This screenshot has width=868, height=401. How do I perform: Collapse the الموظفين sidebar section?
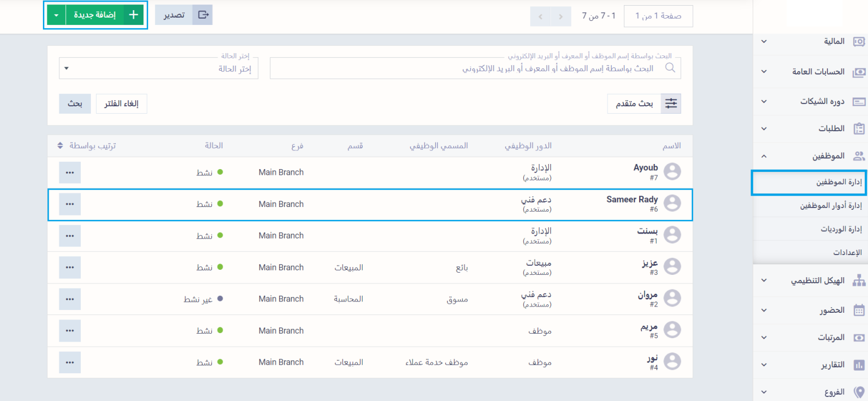[763, 156]
